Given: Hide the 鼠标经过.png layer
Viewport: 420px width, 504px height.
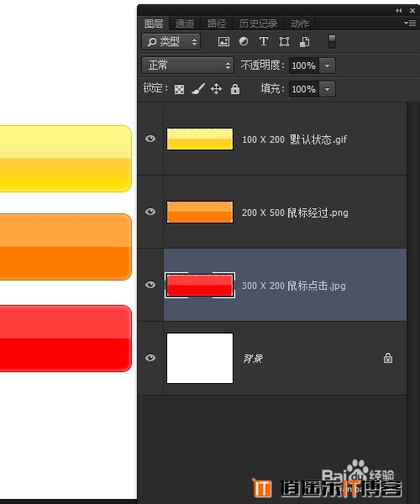Looking at the screenshot, I should tap(150, 212).
